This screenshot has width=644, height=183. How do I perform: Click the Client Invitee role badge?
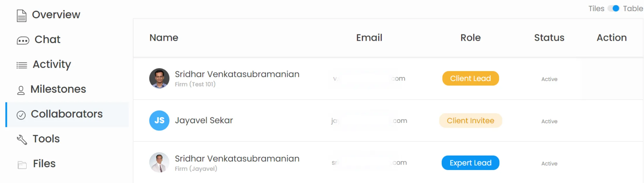[470, 121]
